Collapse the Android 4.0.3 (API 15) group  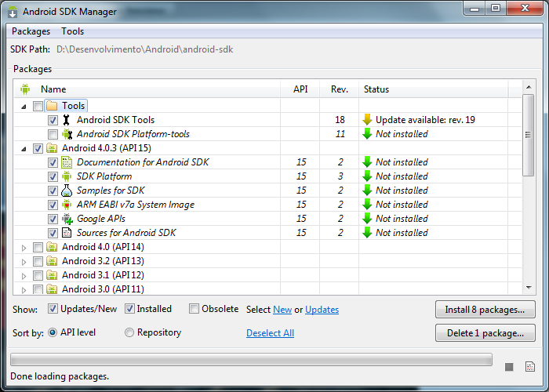click(x=24, y=149)
